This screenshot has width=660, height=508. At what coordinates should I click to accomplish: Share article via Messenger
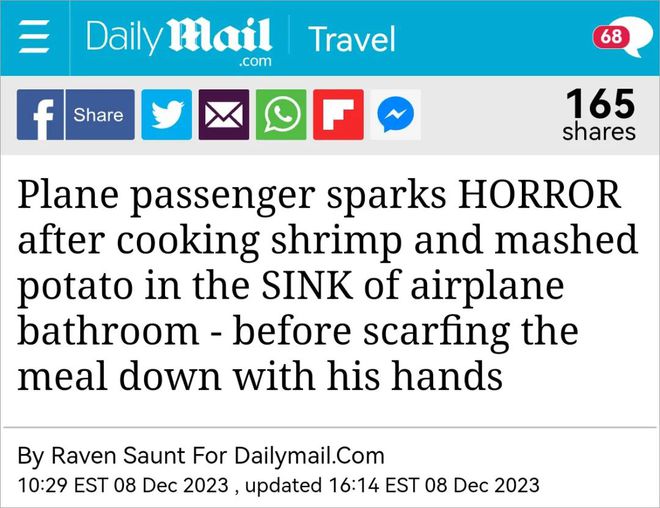click(396, 114)
